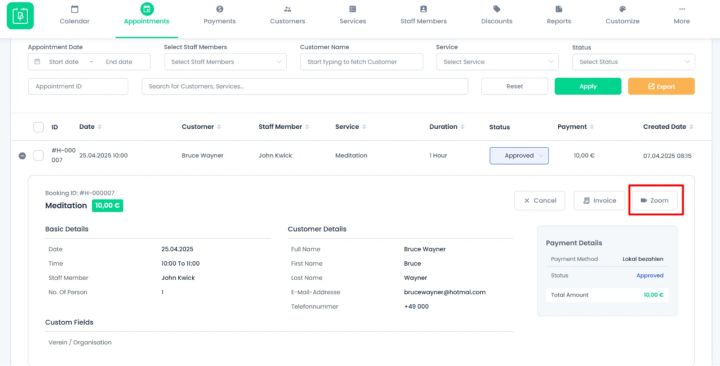Sort by Service column arrows

point(364,127)
